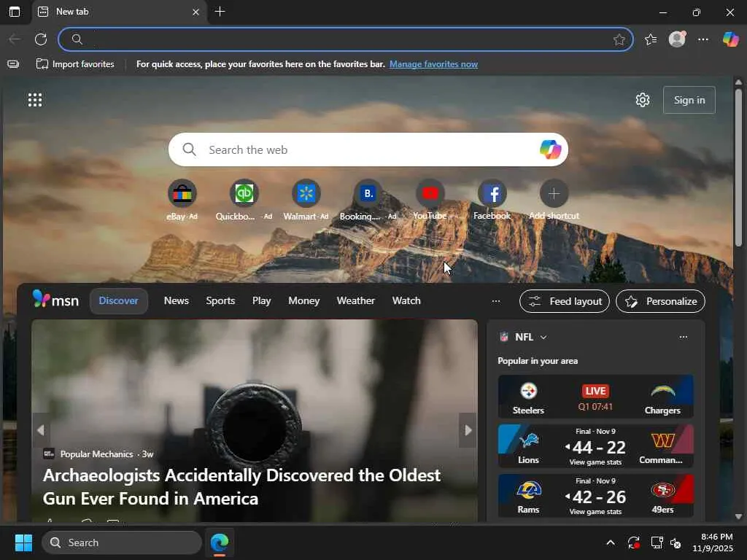Image resolution: width=747 pixels, height=560 pixels.
Task: Open Settings and more ellipsis menu
Action: pyautogui.click(x=703, y=39)
